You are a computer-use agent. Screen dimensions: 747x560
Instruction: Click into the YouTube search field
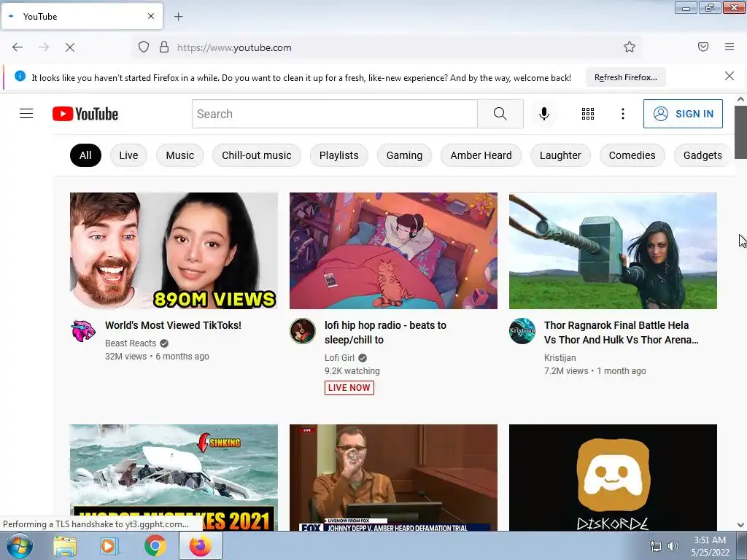[334, 114]
